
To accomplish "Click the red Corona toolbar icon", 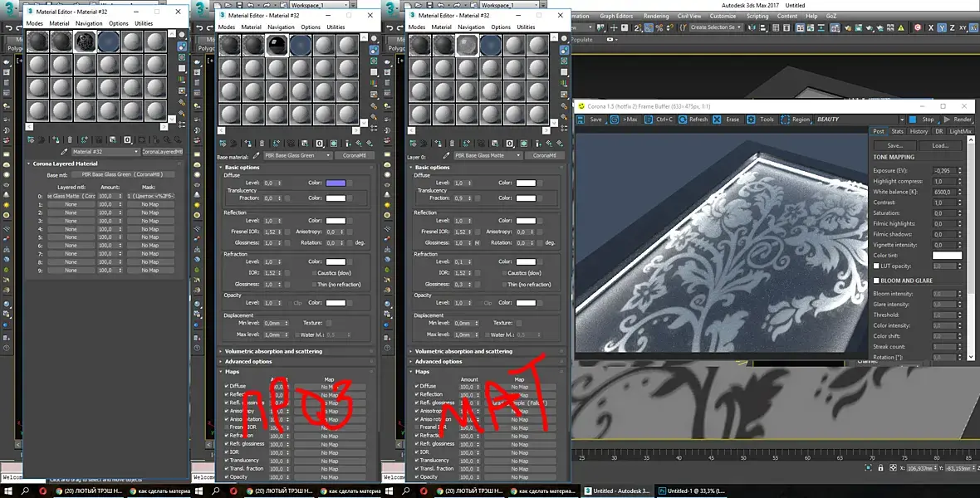I will pos(918,27).
